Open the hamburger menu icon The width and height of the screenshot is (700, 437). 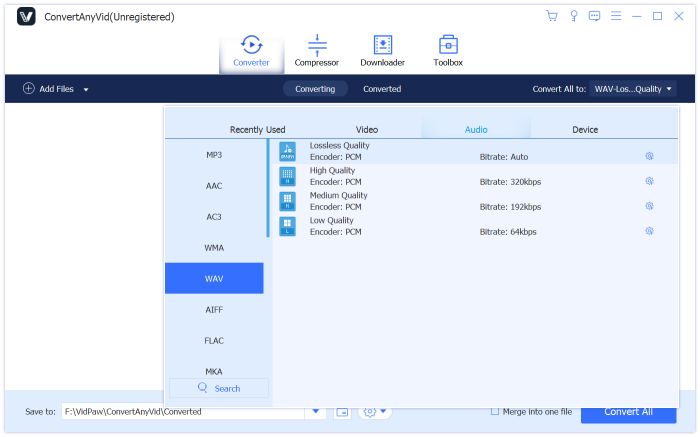click(x=615, y=16)
